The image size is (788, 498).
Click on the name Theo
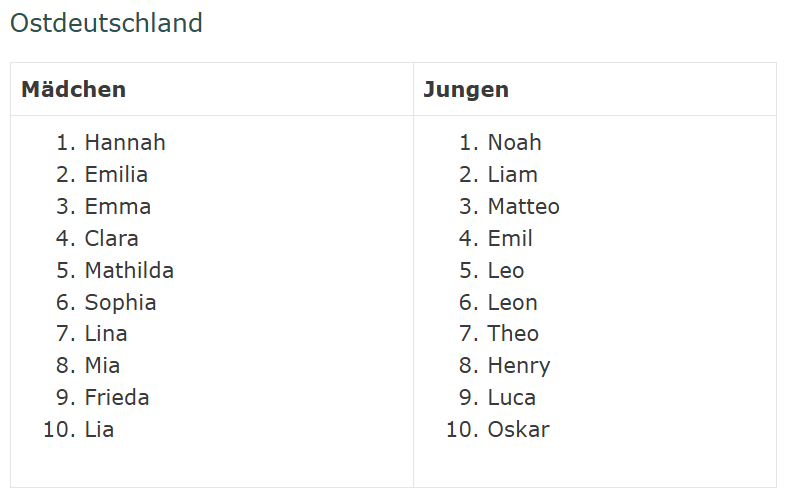(x=513, y=334)
